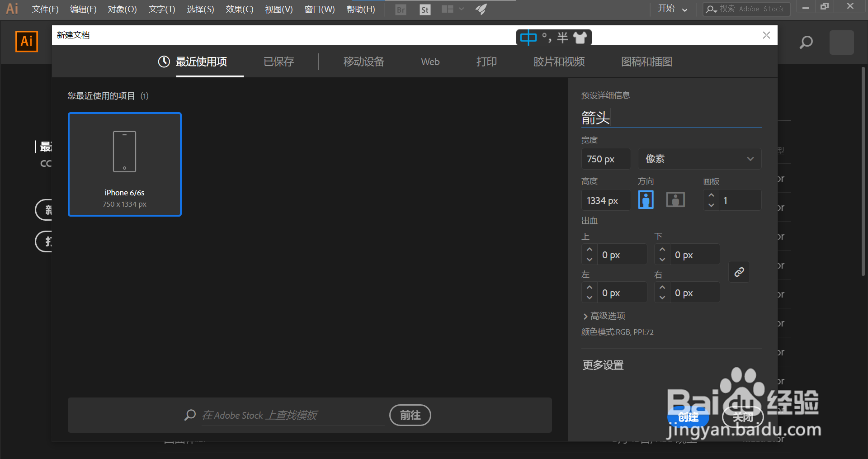Open the Adobe Stock (St) icon
Screen dimensions: 868x459
point(425,9)
